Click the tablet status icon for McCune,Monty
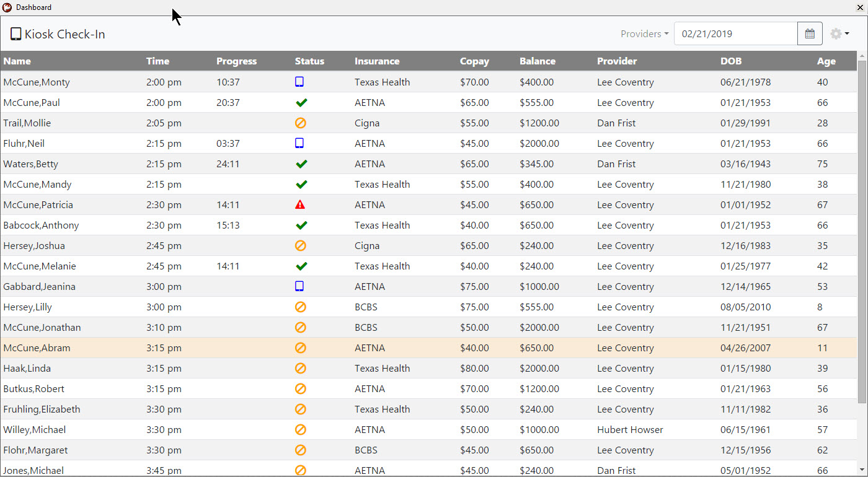 click(x=299, y=82)
